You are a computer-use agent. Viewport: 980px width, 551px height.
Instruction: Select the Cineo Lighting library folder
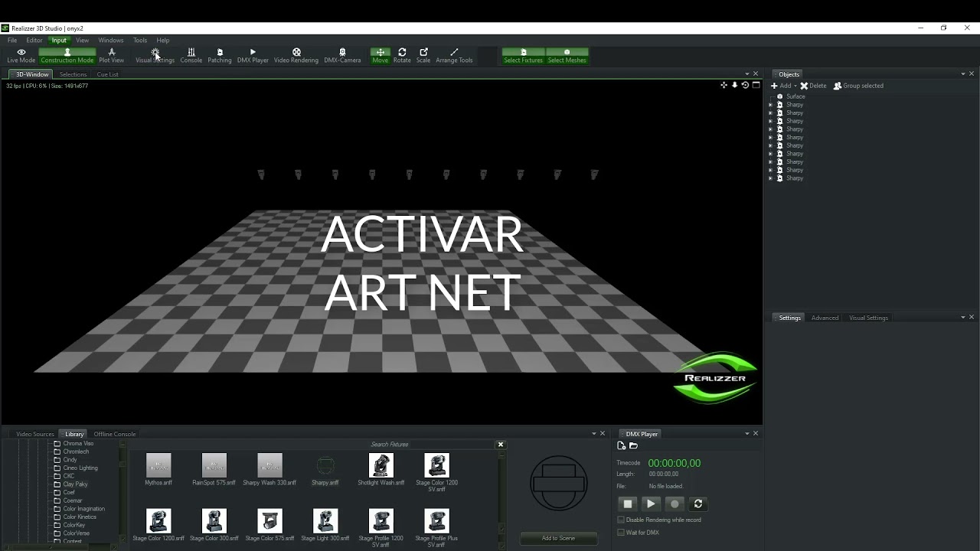80,468
